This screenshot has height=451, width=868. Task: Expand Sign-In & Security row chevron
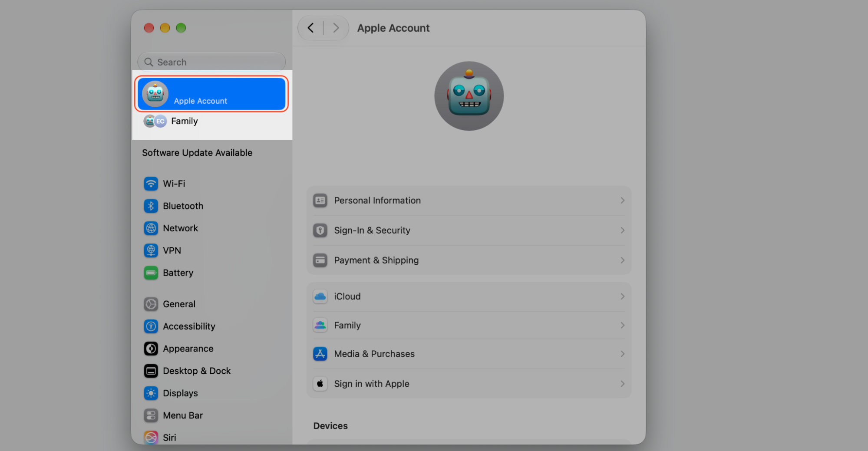[622, 230]
